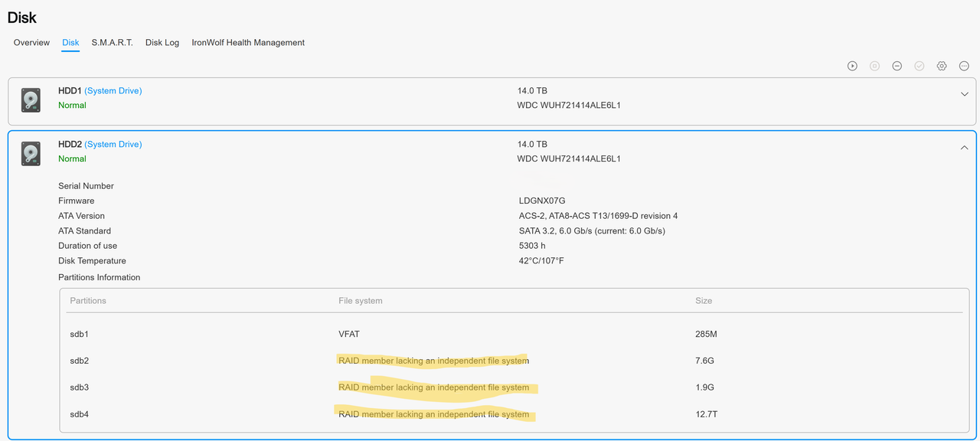The image size is (980, 441).
Task: Click the firmware value LDGNX07G
Action: tap(542, 201)
